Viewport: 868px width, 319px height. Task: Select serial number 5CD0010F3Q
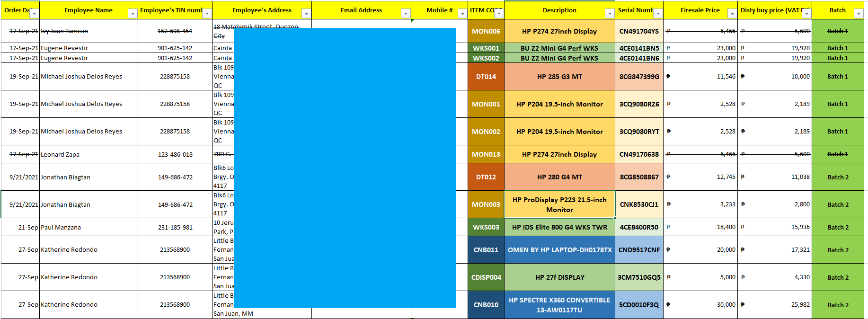(639, 305)
